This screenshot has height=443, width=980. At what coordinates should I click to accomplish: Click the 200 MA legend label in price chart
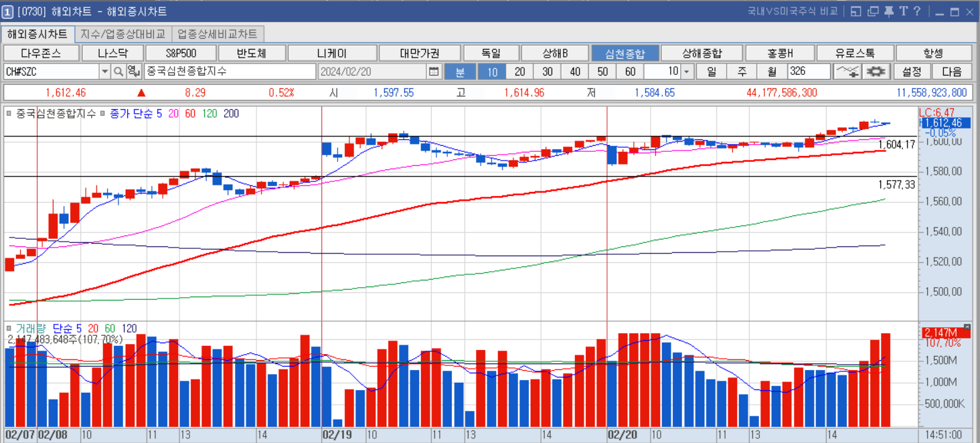[x=231, y=114]
